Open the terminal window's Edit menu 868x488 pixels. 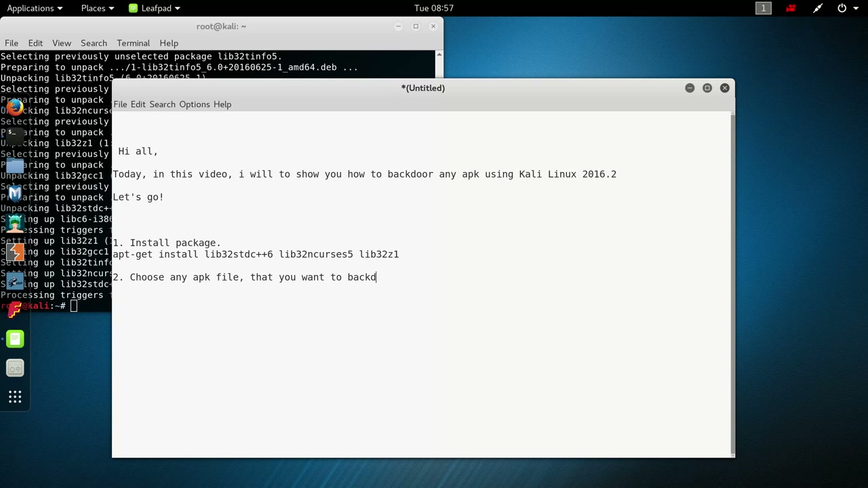pos(35,43)
